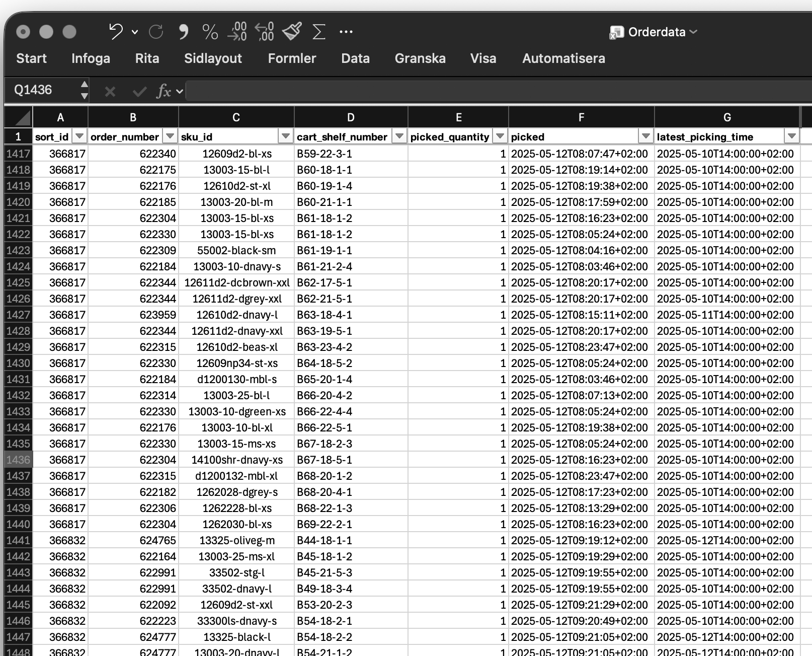Screen dimensions: 812x656
Task: Click the Insert Function fx icon
Action: [x=165, y=91]
